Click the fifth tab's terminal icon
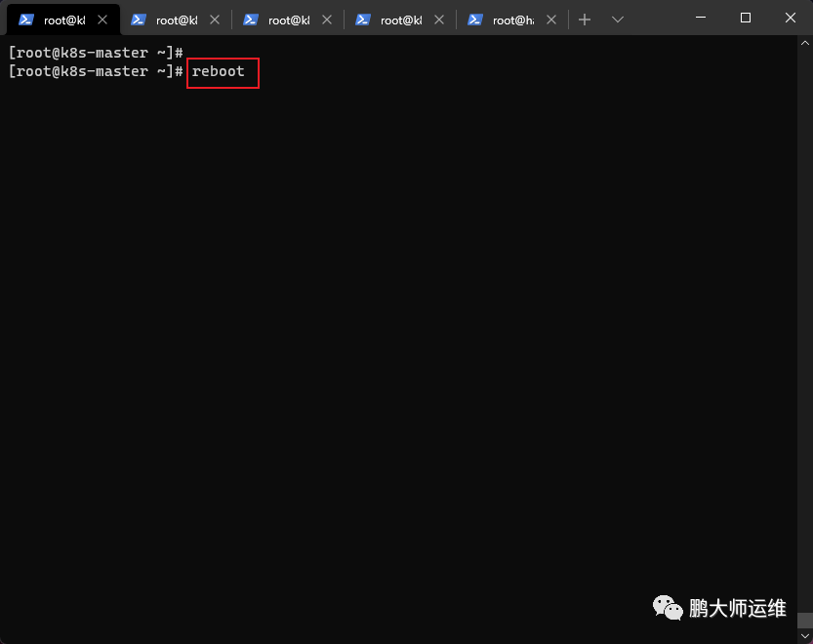The image size is (813, 644). (475, 20)
